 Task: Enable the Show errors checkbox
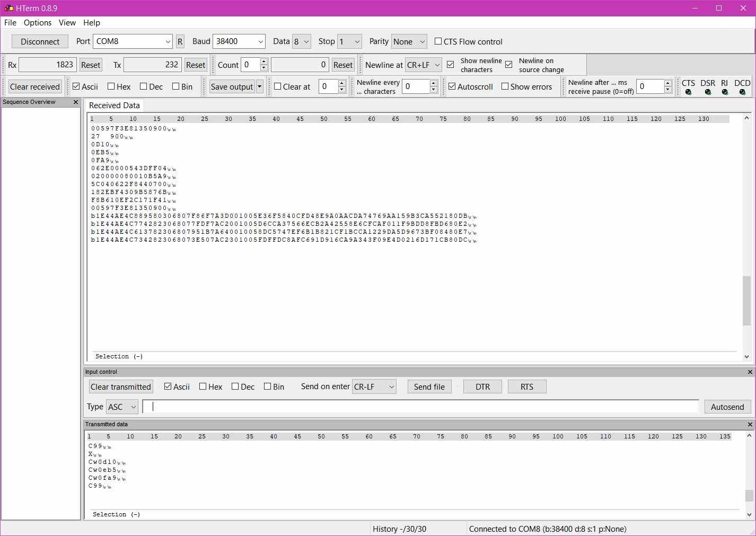[505, 86]
